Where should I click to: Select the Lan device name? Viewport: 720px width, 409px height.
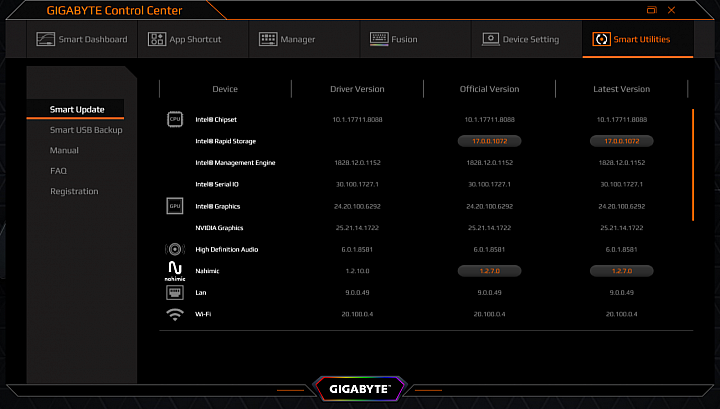point(201,292)
